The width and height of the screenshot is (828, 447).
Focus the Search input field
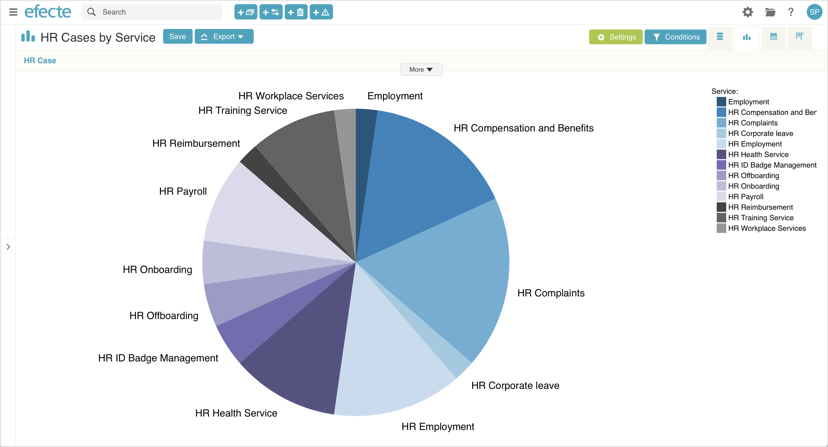(152, 12)
